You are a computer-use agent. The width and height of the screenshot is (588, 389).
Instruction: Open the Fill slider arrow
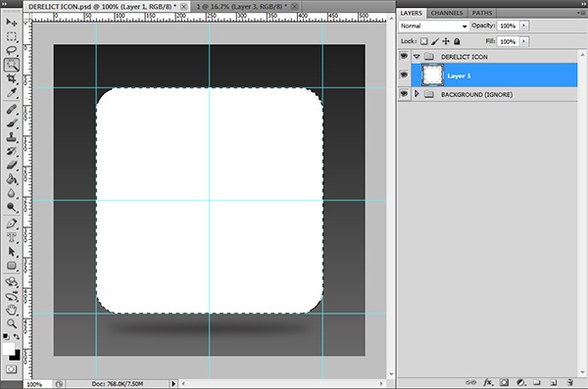524,41
